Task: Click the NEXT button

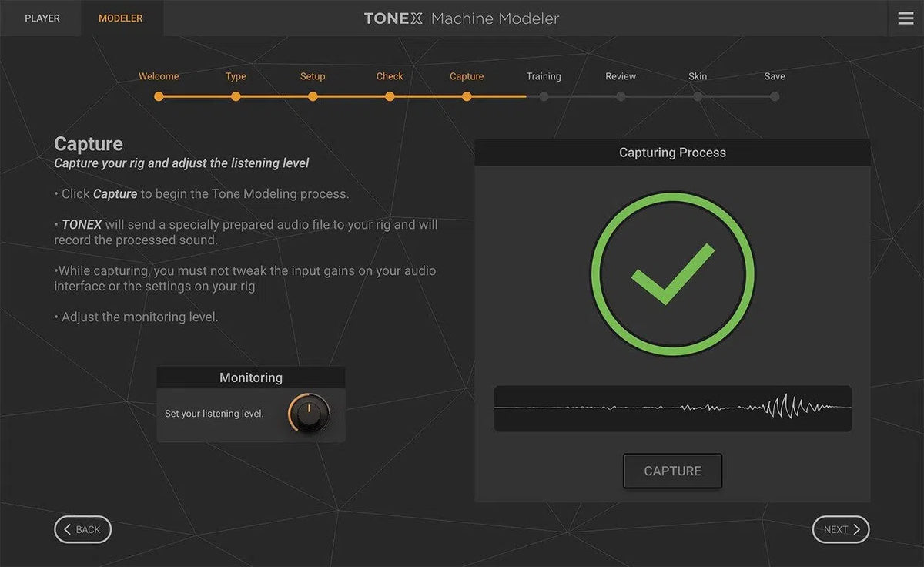Action: point(840,529)
